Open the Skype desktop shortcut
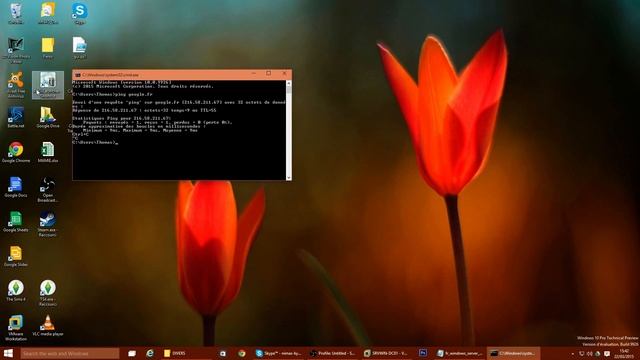This screenshot has width=640, height=360. click(x=80, y=13)
